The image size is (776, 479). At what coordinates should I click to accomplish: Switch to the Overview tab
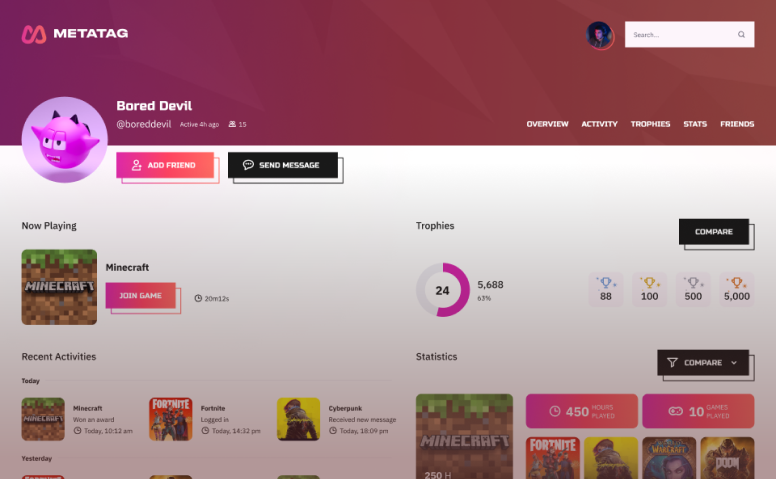coord(547,124)
